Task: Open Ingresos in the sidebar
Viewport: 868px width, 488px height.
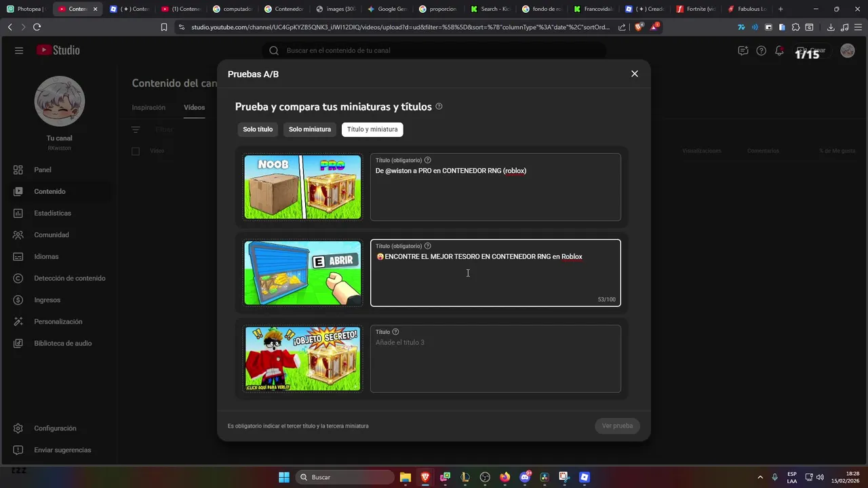Action: (x=58, y=300)
